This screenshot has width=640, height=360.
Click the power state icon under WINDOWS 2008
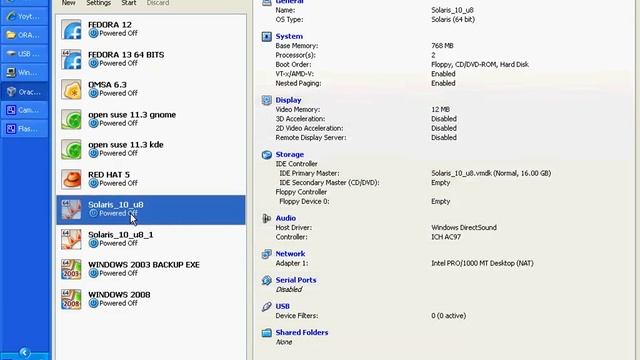(93, 303)
